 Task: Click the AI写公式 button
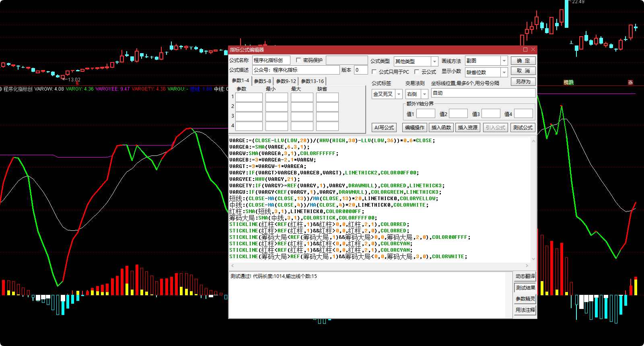click(x=384, y=127)
